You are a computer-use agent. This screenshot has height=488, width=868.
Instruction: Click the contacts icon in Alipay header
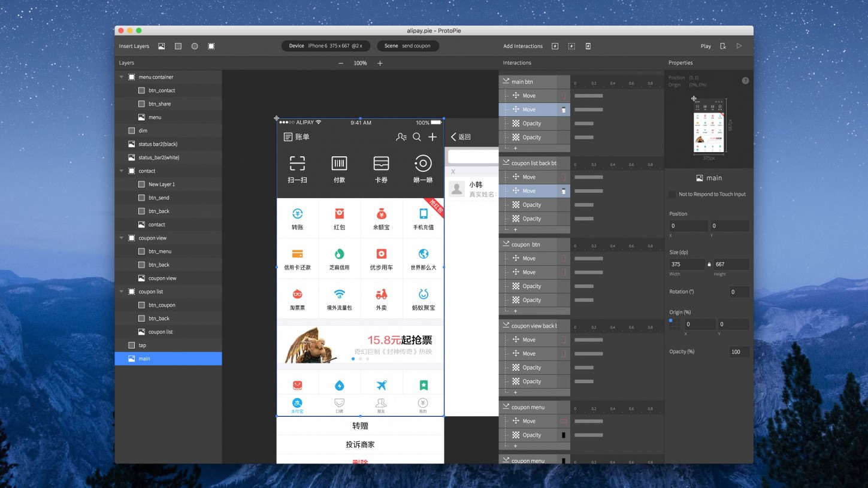401,137
